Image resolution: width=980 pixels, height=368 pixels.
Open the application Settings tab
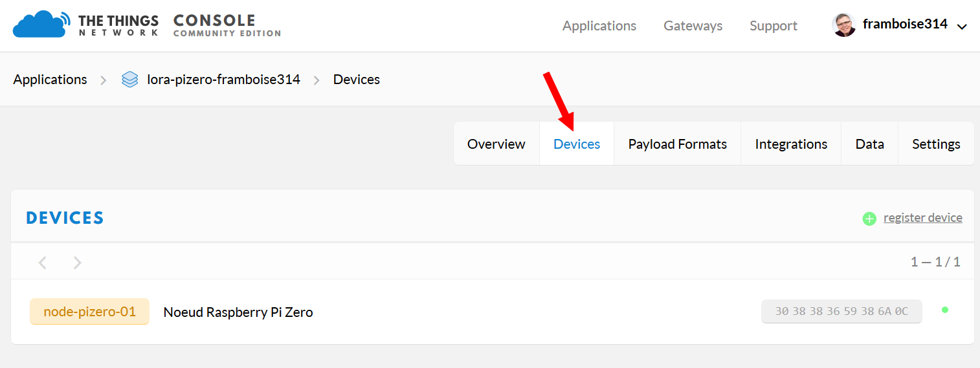click(x=936, y=144)
